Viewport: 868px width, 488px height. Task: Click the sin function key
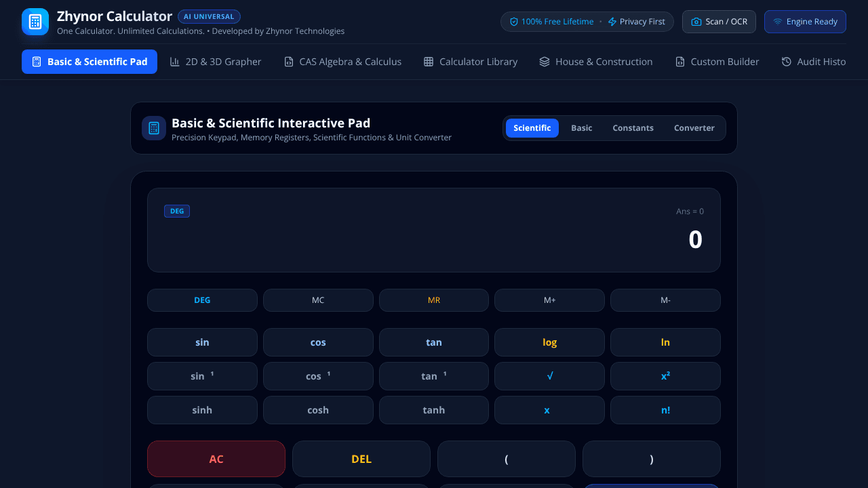(x=202, y=342)
